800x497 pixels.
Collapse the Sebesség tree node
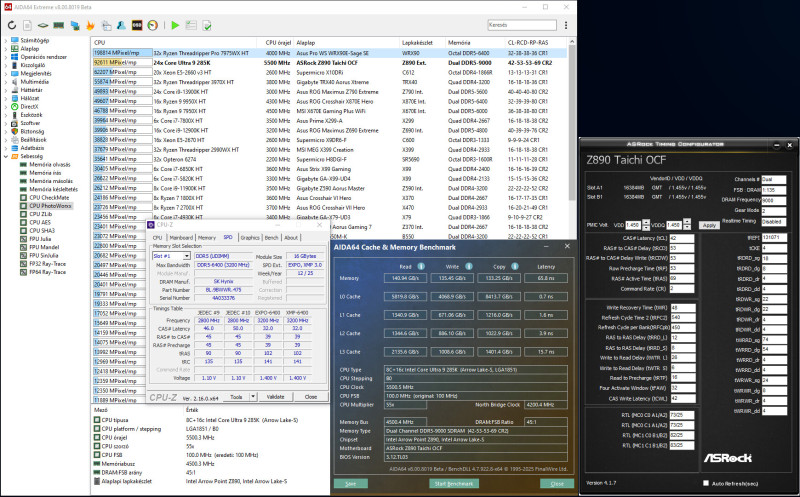pyautogui.click(x=5, y=156)
